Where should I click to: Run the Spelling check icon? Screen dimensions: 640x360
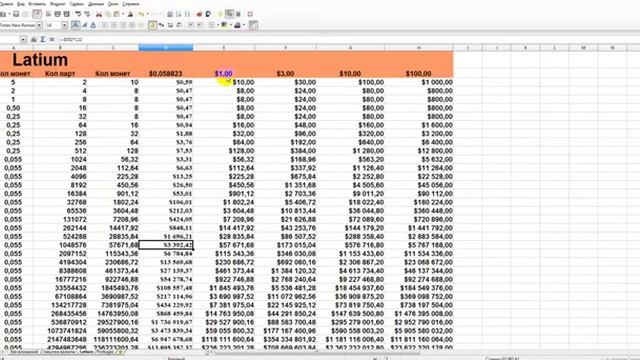click(78, 14)
